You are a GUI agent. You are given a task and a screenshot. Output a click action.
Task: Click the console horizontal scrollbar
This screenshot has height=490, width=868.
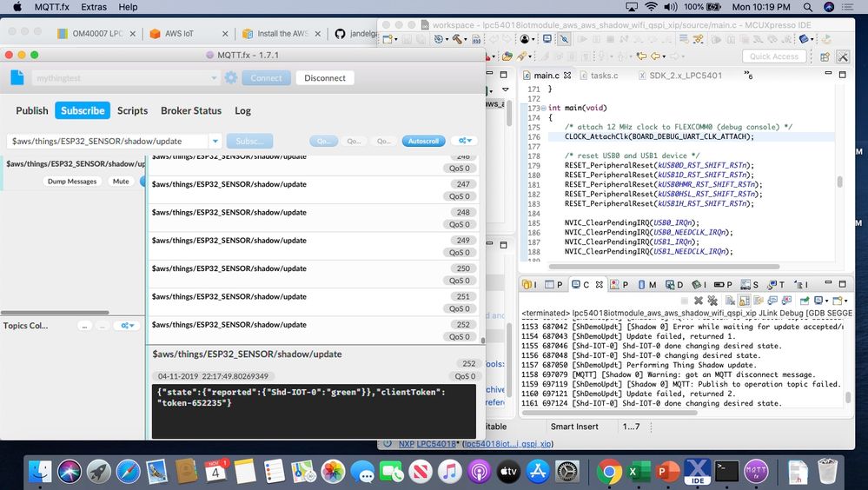[609, 413]
